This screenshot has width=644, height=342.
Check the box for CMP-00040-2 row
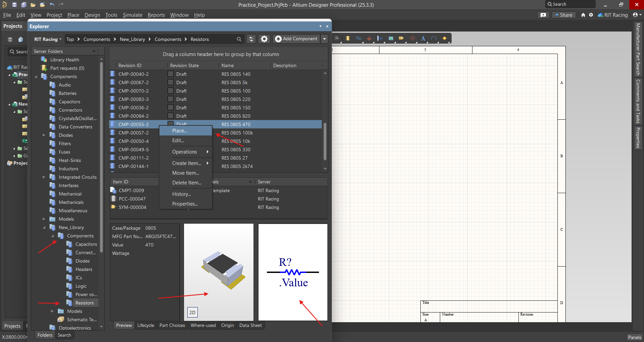click(171, 74)
